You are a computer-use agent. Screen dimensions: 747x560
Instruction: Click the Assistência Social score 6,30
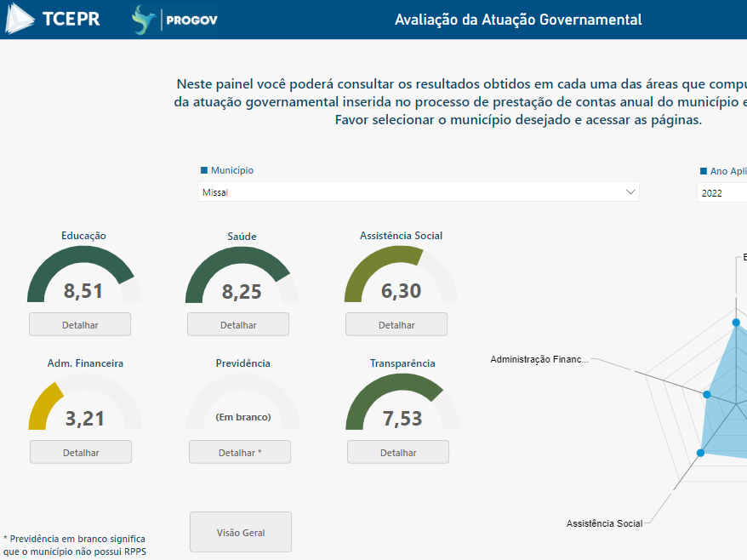point(401,291)
